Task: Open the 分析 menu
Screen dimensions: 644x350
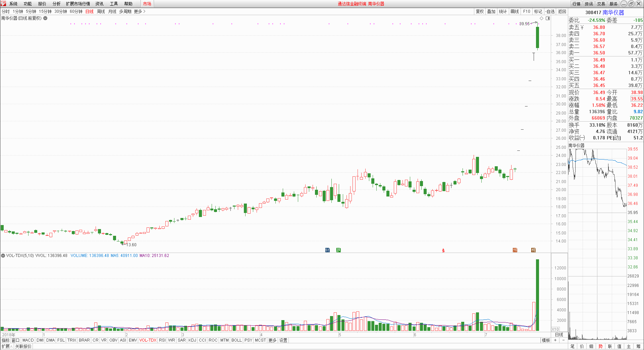Action: click(57, 4)
